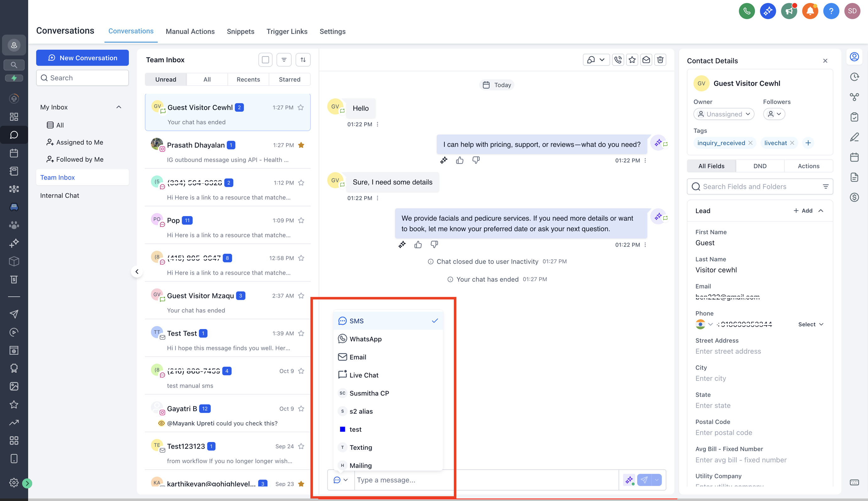Collapse the My Inbox section
Viewport: 868px width, 501px height.
point(119,107)
